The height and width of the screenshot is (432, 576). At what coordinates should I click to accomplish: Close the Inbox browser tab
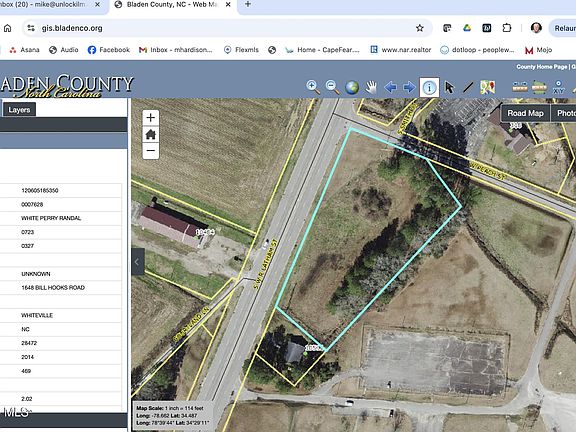click(x=97, y=5)
